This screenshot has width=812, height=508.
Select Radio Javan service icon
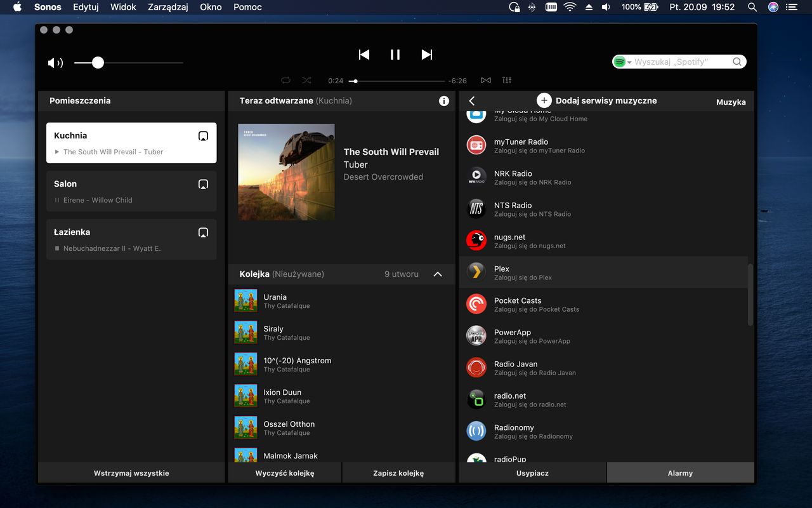coord(476,368)
